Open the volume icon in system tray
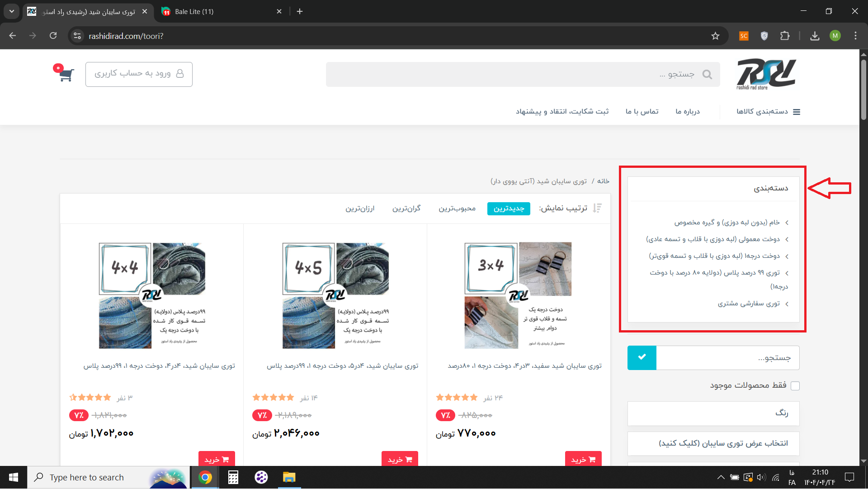This screenshot has height=489, width=868. point(761,477)
